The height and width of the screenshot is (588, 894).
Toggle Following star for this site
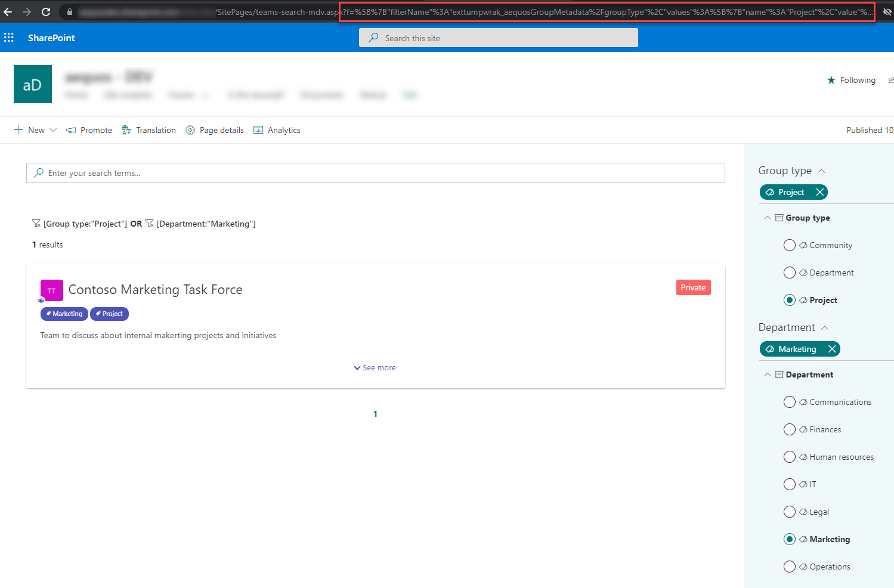point(851,80)
